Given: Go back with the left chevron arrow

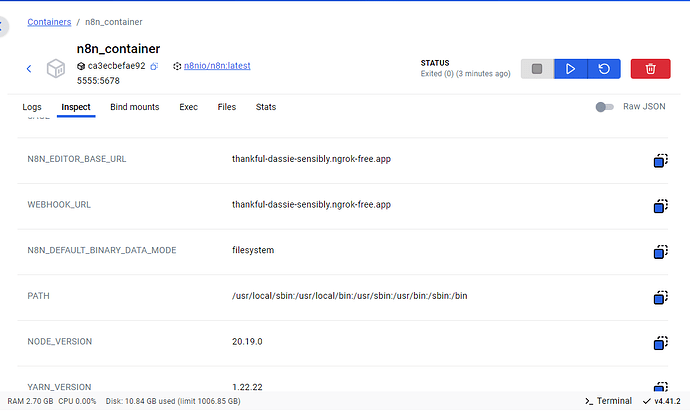Looking at the screenshot, I should pyautogui.click(x=29, y=69).
